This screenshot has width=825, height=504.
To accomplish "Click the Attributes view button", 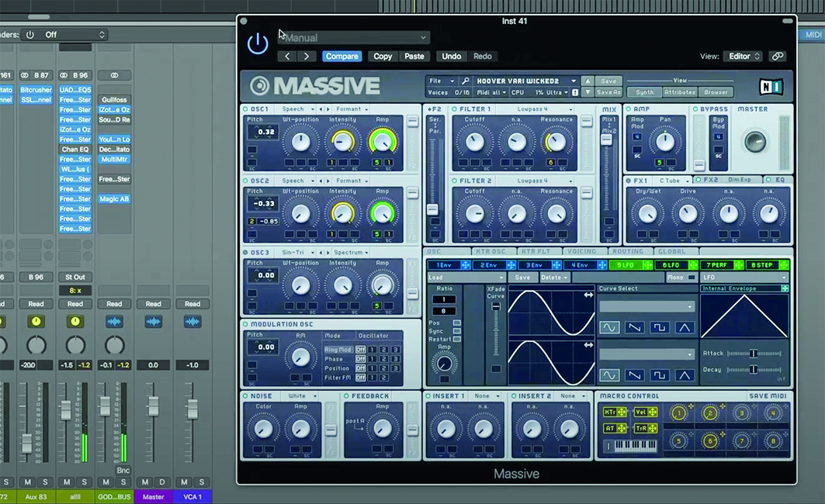I will 680,92.
